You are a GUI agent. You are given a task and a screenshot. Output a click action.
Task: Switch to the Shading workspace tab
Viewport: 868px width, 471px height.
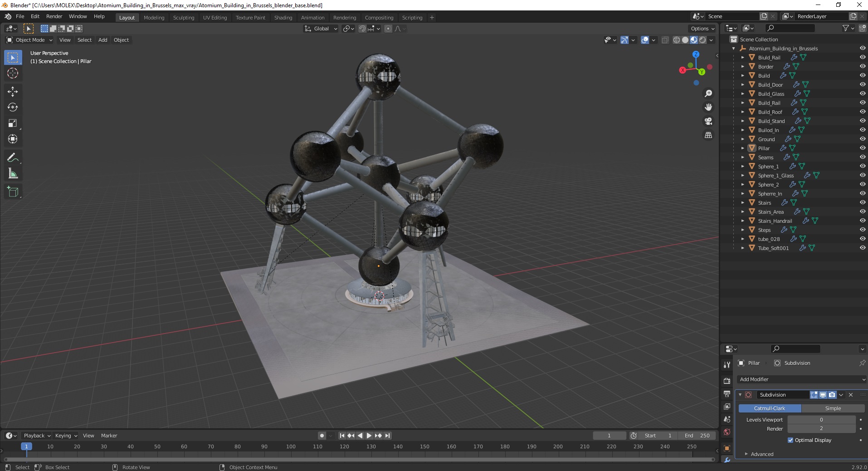click(283, 18)
